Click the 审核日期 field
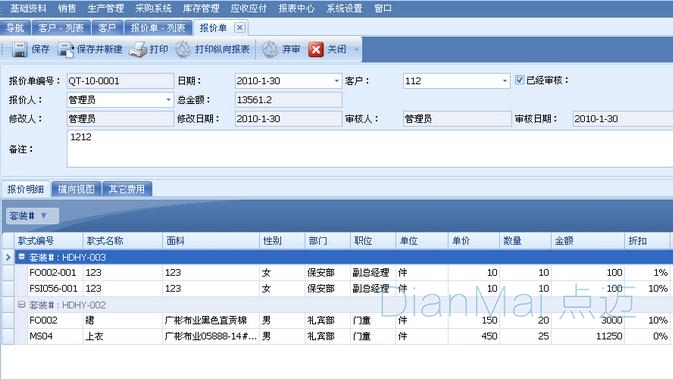Viewport: 673px width, 379px height. pos(622,118)
